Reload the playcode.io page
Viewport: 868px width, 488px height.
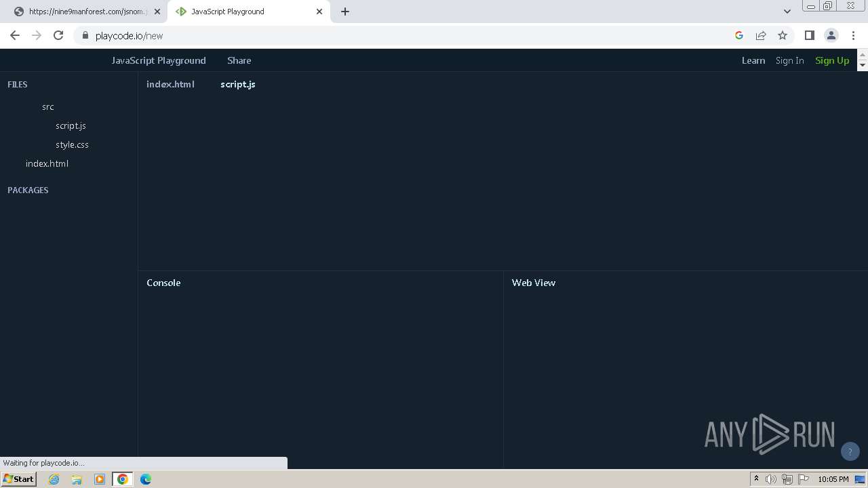click(58, 35)
